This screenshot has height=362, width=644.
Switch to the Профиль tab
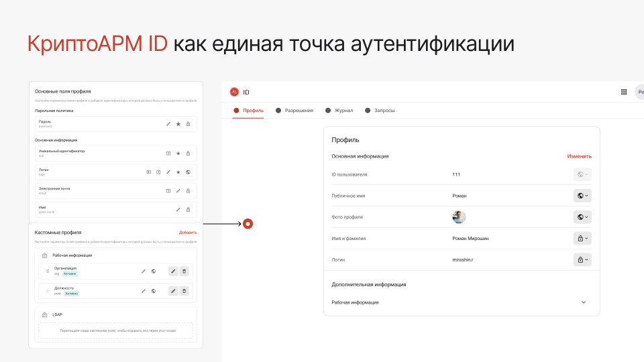tap(248, 111)
